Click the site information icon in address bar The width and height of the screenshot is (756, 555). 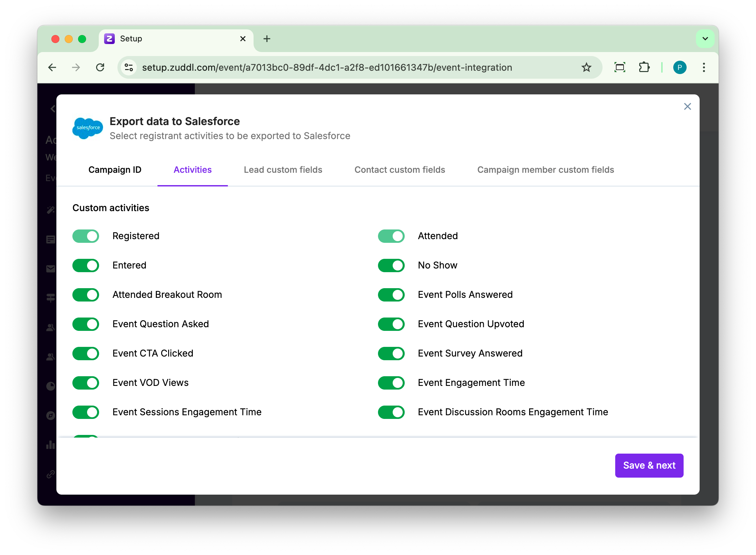point(129,67)
